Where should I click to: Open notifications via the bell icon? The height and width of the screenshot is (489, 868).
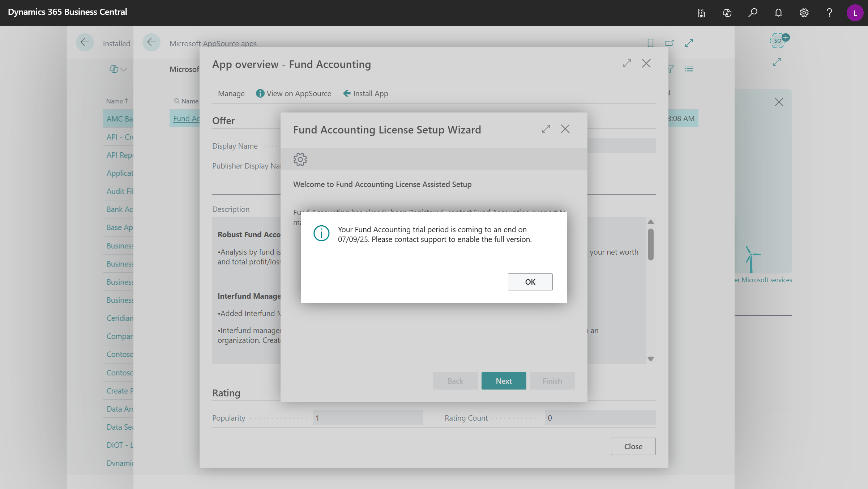pos(778,13)
